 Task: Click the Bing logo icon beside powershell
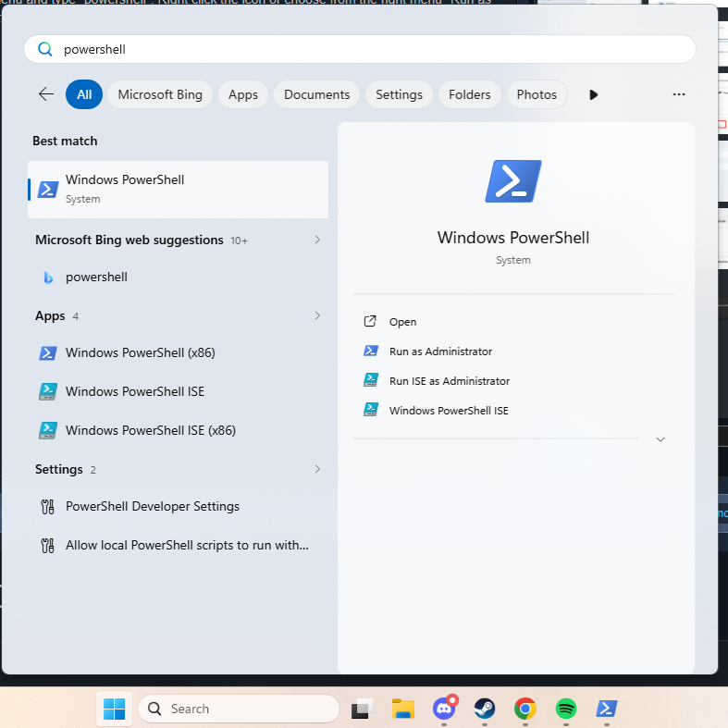point(48,278)
